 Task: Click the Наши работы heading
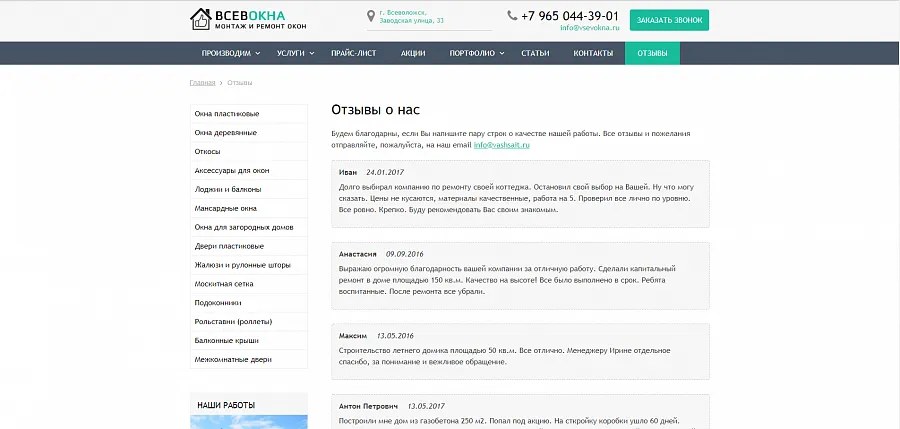226,405
